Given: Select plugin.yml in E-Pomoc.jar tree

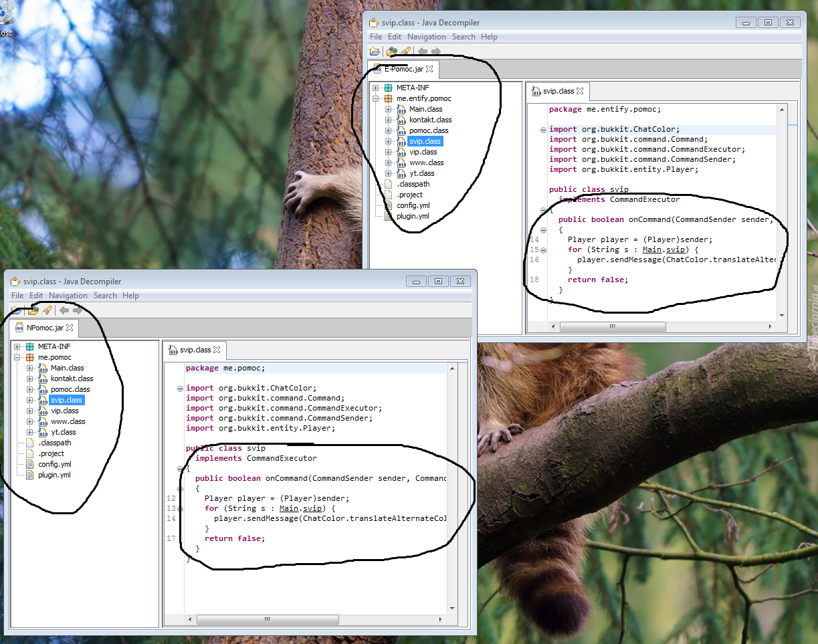Looking at the screenshot, I should click(413, 216).
